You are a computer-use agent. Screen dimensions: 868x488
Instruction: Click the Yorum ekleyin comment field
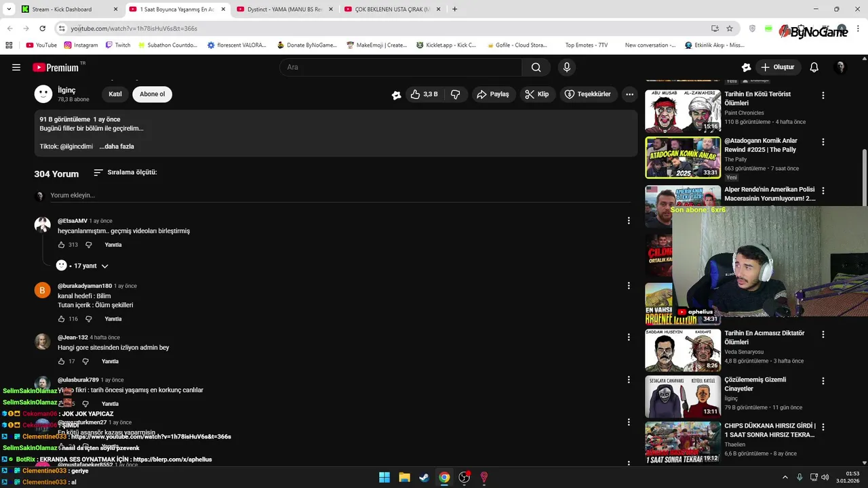[x=340, y=195]
